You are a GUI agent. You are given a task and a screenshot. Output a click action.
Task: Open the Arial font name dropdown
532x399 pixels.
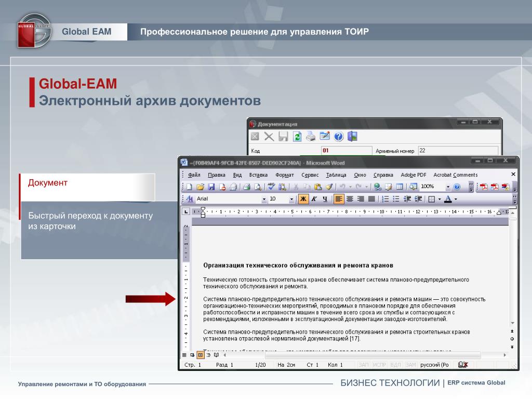[x=264, y=199]
